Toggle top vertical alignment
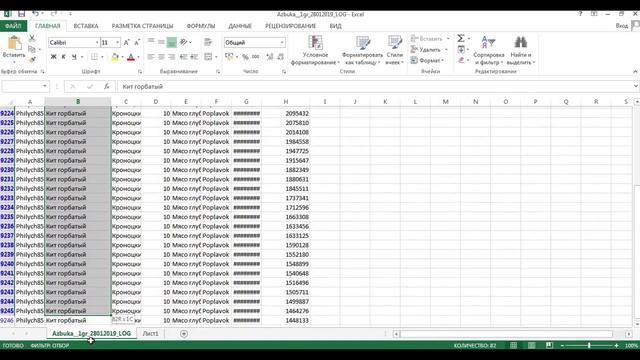Screen dimensions: 640x360 (x=151, y=42)
